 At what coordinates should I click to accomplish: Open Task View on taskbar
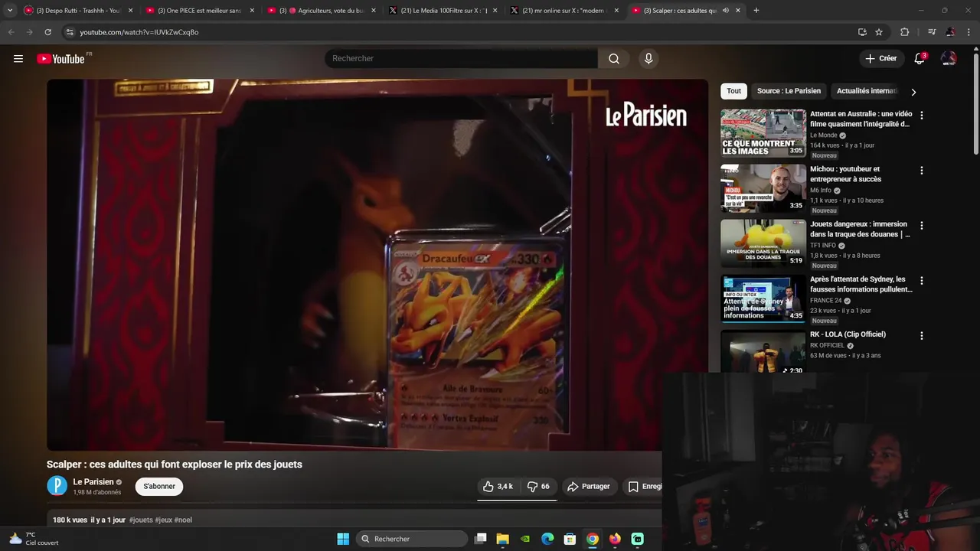pyautogui.click(x=481, y=539)
